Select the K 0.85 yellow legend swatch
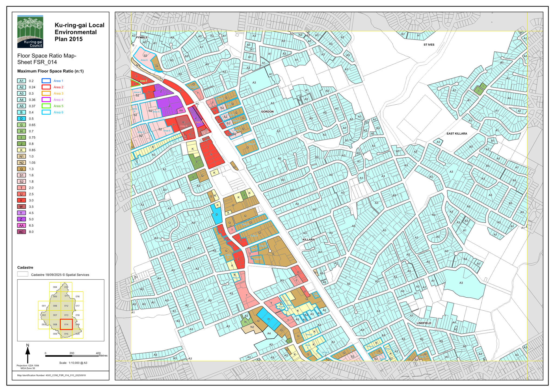Viewport: 555px width, 392px height. [x=21, y=150]
